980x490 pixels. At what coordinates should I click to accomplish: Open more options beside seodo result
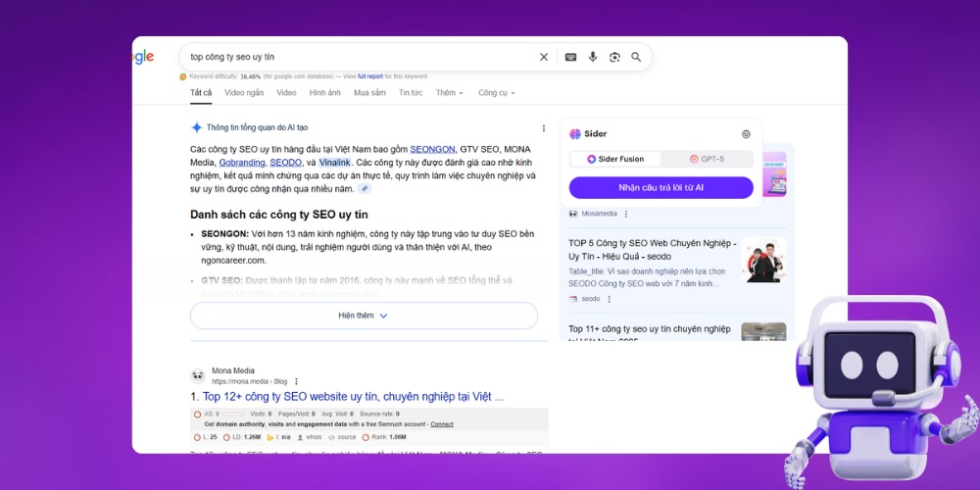click(x=610, y=299)
